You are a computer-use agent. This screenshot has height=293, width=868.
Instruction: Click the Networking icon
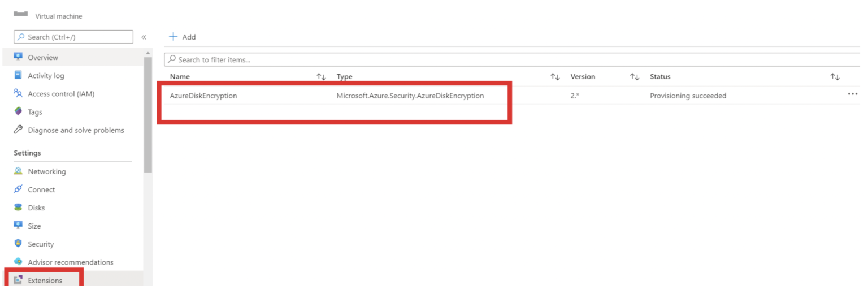[18, 171]
